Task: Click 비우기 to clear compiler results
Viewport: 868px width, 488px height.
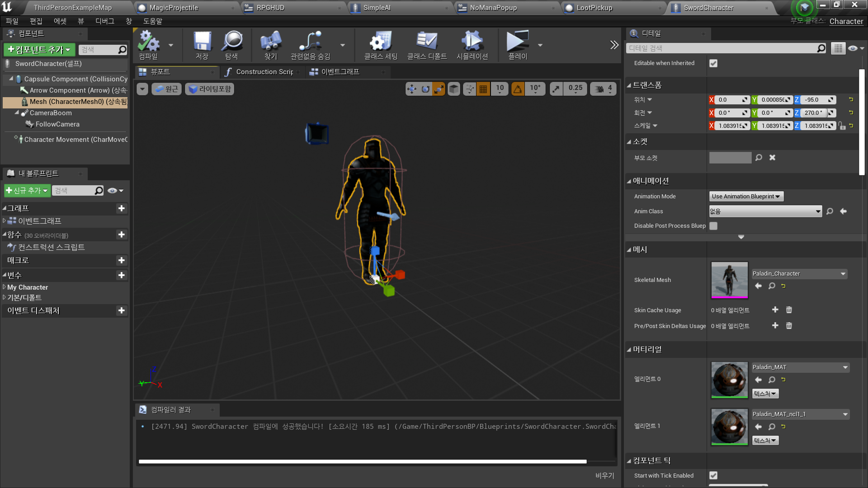Action: (604, 475)
